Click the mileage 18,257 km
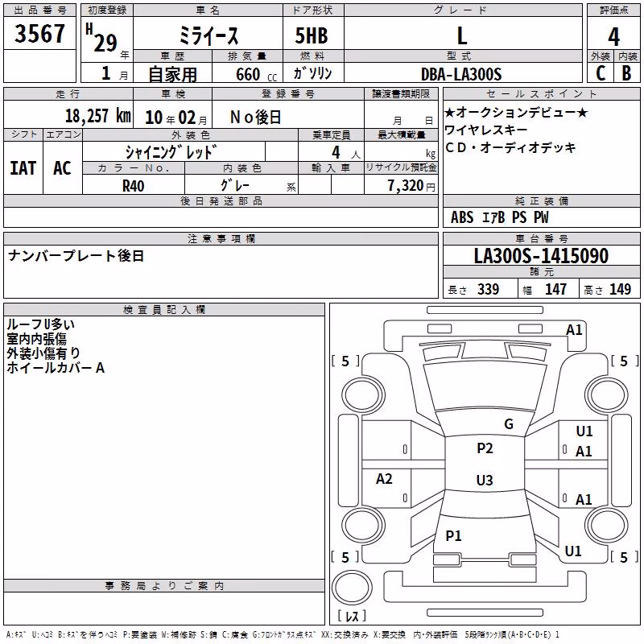 (x=98, y=115)
